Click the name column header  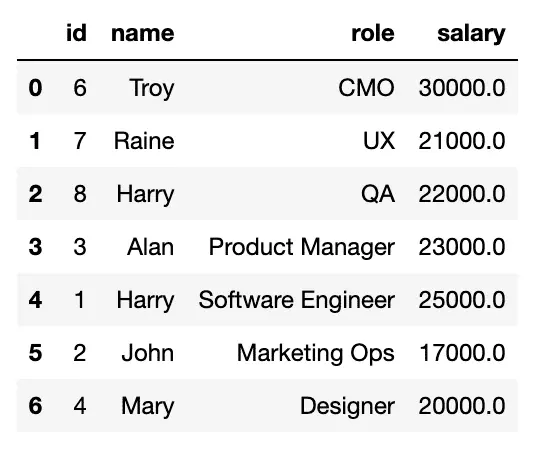click(x=143, y=33)
